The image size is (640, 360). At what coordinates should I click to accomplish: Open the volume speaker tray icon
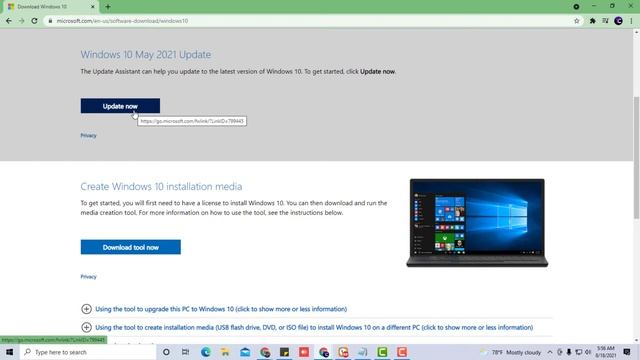pyautogui.click(x=588, y=352)
